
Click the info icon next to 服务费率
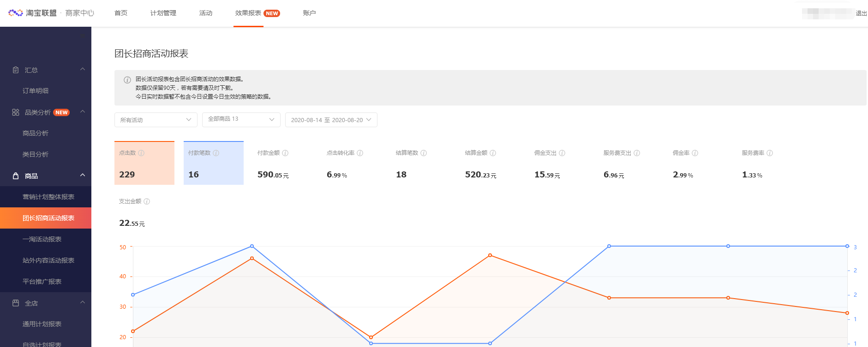point(770,153)
